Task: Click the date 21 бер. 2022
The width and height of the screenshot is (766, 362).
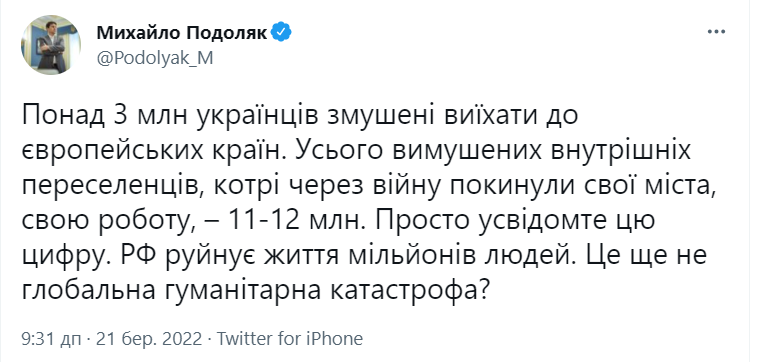Action: pyautogui.click(x=149, y=339)
